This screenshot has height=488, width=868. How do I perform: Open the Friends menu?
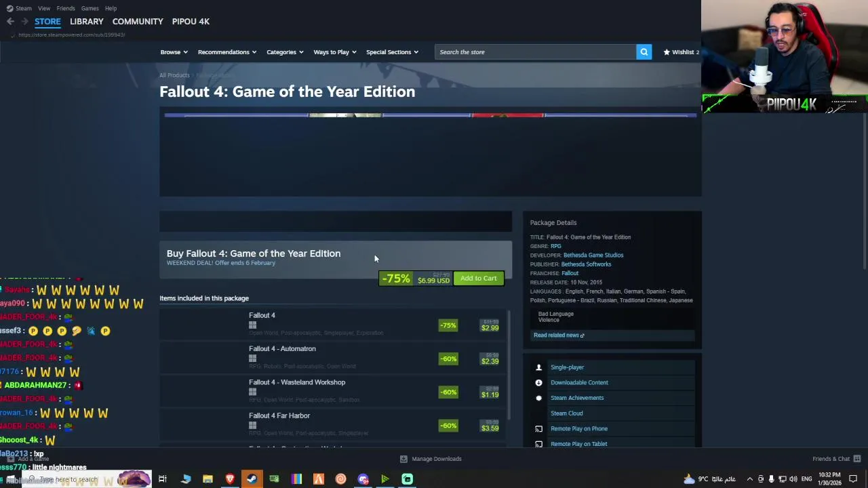point(66,8)
